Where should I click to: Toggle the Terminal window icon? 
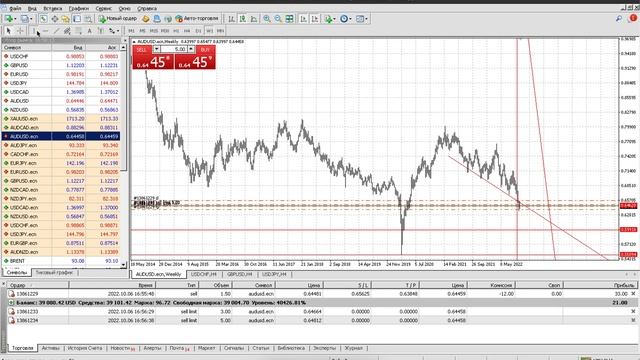(x=77, y=19)
